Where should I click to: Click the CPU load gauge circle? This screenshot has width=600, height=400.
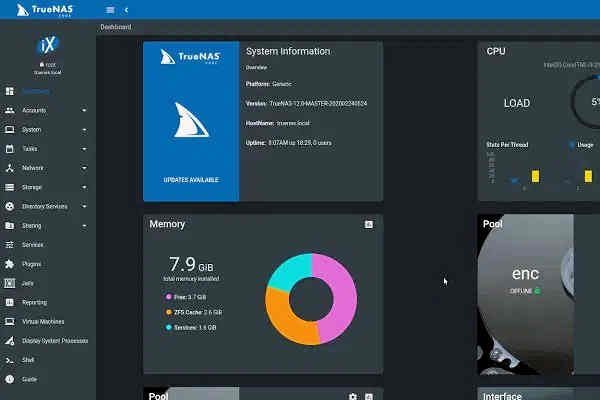[586, 101]
